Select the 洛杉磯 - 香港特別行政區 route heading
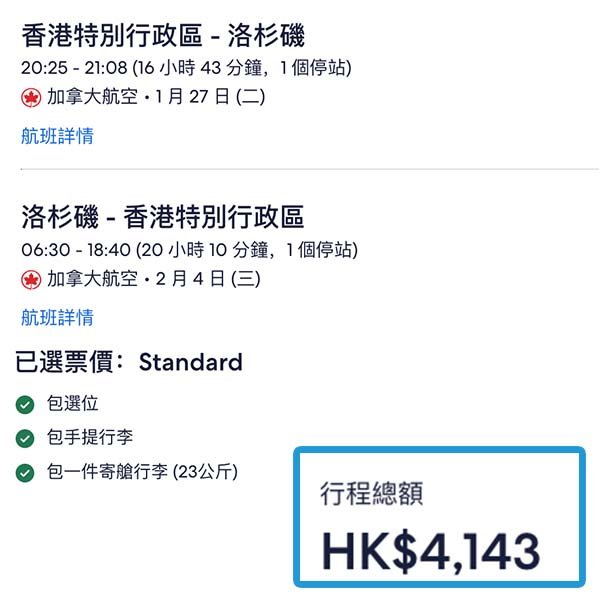This screenshot has width=600, height=600. [x=163, y=217]
